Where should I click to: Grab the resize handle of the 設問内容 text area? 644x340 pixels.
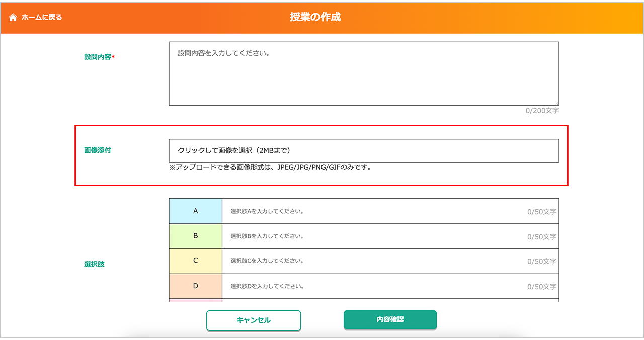(556, 103)
